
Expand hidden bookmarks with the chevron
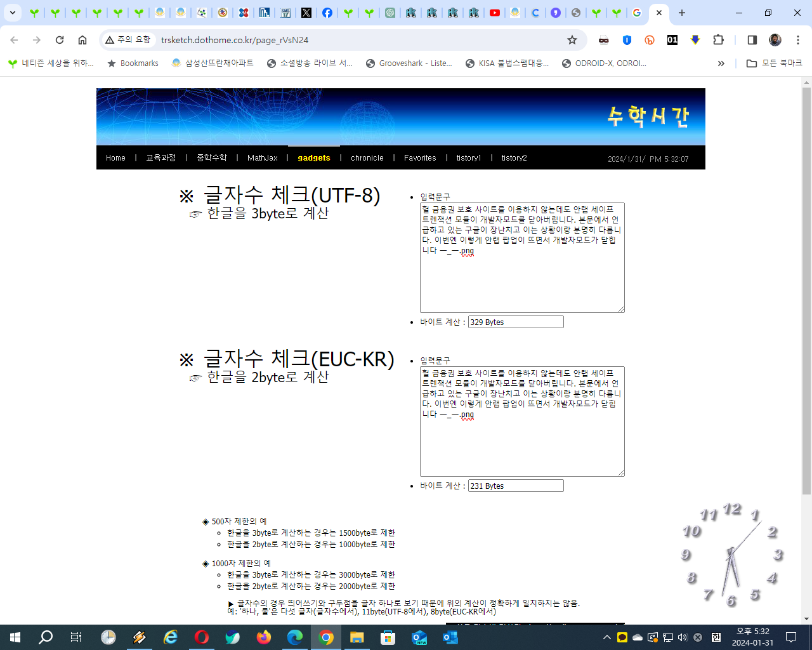(x=721, y=63)
